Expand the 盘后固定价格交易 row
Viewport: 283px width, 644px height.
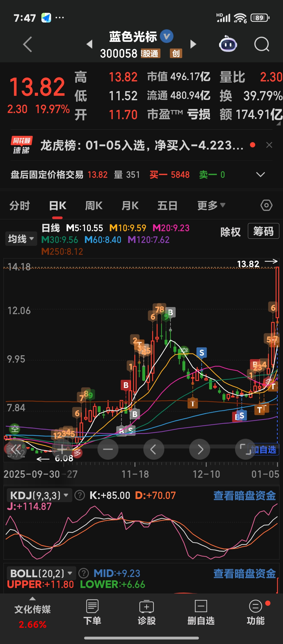(260, 175)
